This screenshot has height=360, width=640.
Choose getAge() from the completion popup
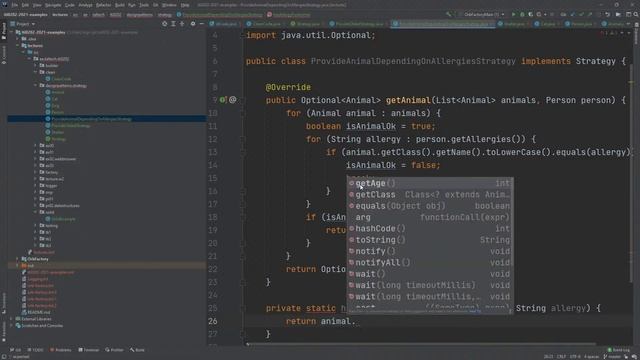pyautogui.click(x=430, y=183)
